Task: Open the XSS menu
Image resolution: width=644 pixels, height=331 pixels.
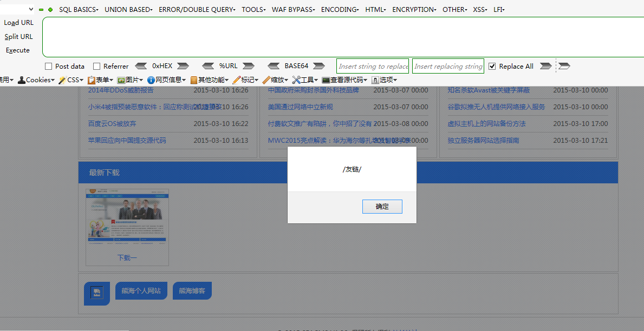Action: 480,9
